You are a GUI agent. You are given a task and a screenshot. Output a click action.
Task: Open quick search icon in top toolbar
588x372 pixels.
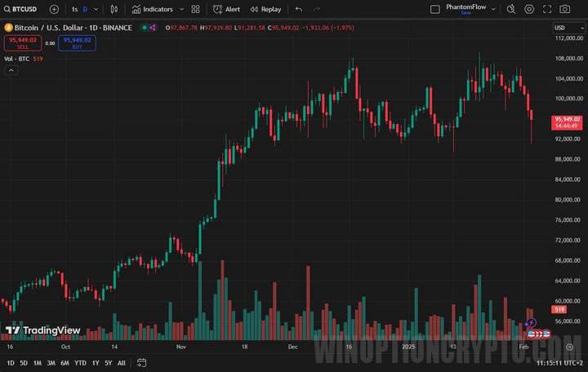click(511, 9)
